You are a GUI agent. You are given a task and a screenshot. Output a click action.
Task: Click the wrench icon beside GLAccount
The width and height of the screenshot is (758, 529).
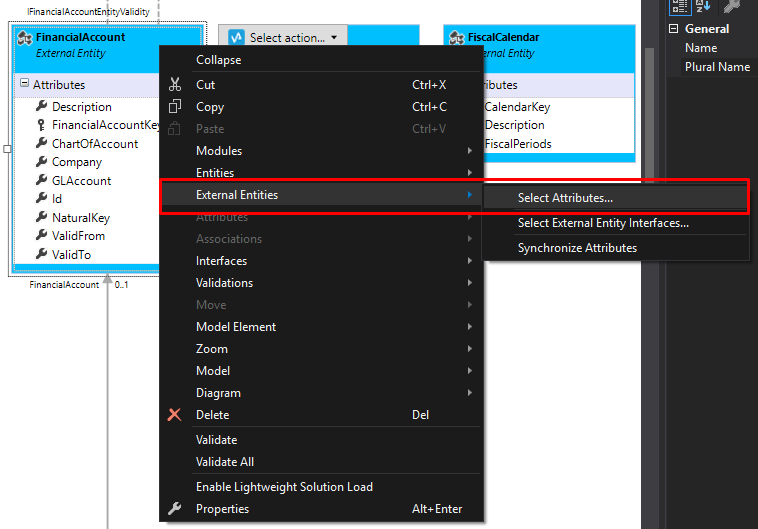[42, 180]
